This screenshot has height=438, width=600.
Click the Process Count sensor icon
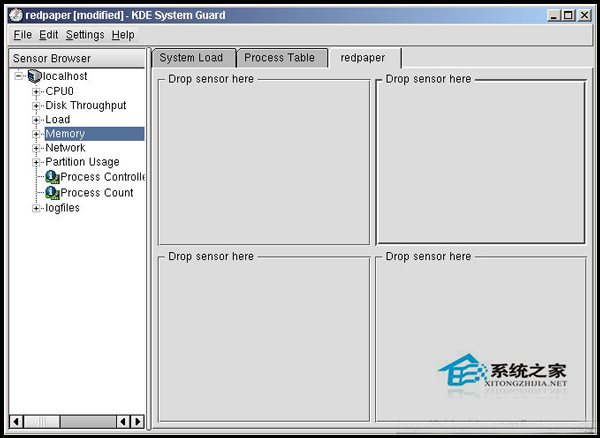(52, 192)
